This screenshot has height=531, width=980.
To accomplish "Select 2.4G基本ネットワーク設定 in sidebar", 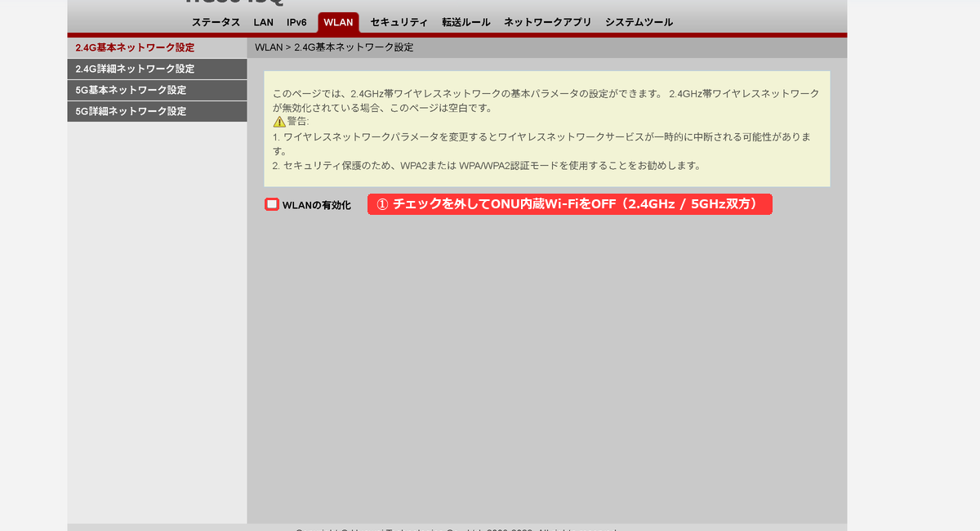I will pyautogui.click(x=157, y=47).
